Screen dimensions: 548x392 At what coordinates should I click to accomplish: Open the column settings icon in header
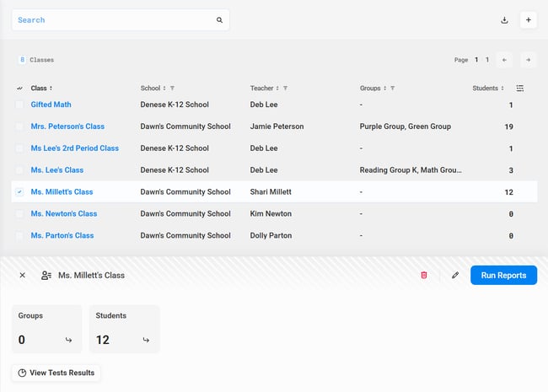coord(520,88)
